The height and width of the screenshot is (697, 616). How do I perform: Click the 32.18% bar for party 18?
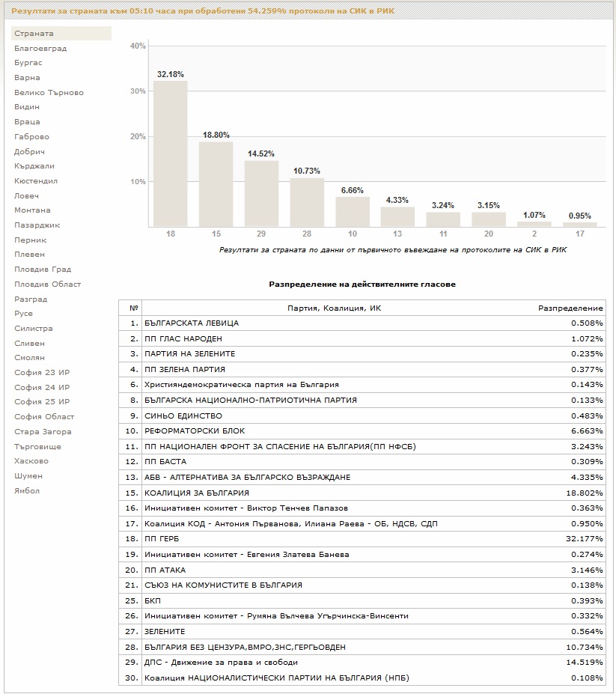(171, 153)
